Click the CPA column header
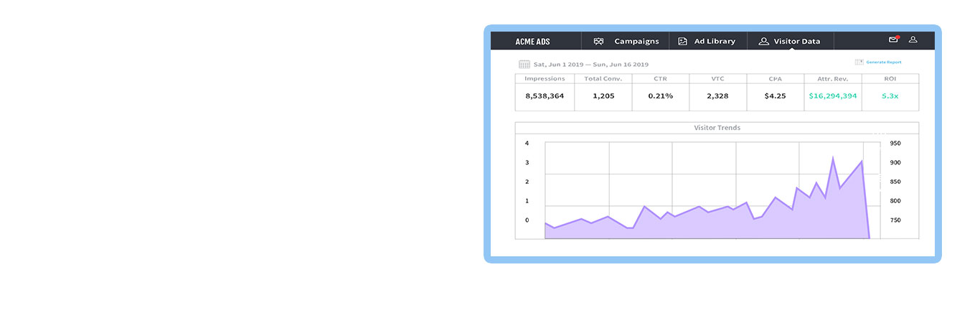This screenshot has height=336, width=980. click(x=776, y=78)
